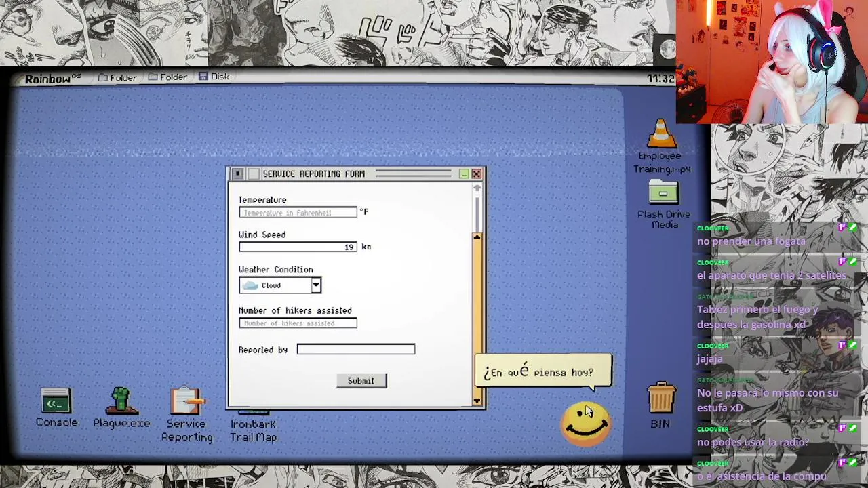This screenshot has width=868, height=488.
Task: Click the Wind Speed input field
Action: point(298,247)
